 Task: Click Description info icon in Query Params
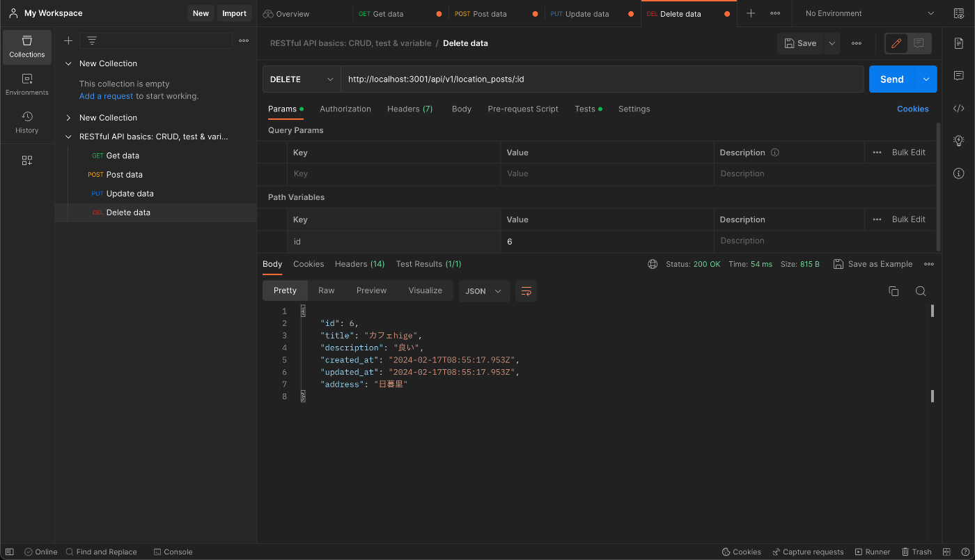pos(775,153)
